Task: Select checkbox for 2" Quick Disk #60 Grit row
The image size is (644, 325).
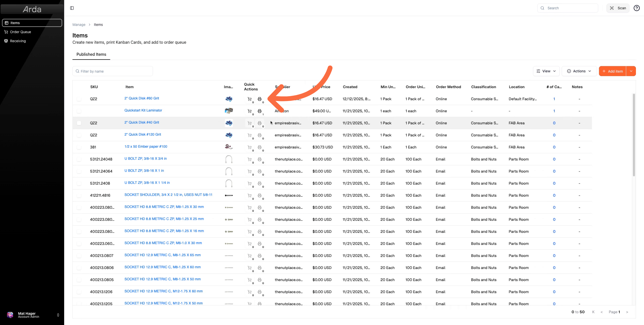Action: click(79, 99)
